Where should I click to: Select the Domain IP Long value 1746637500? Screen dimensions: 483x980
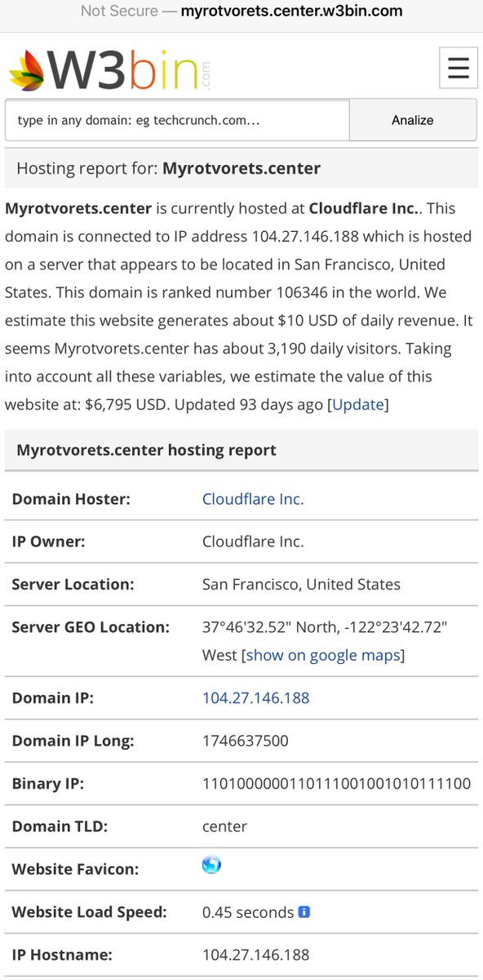point(246,742)
